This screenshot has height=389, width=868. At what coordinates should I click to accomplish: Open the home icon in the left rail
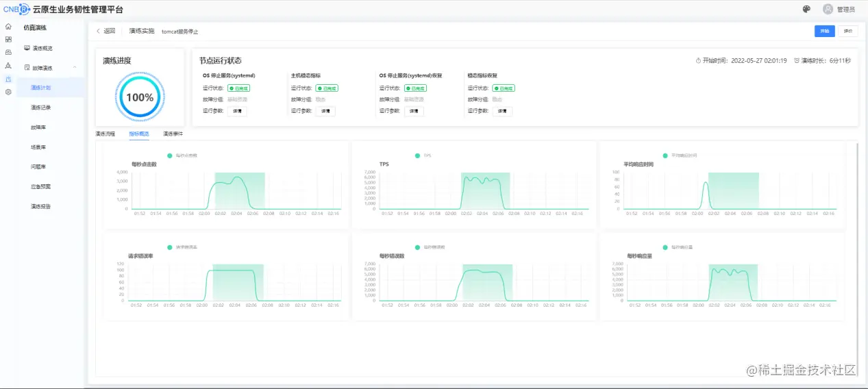coord(8,27)
